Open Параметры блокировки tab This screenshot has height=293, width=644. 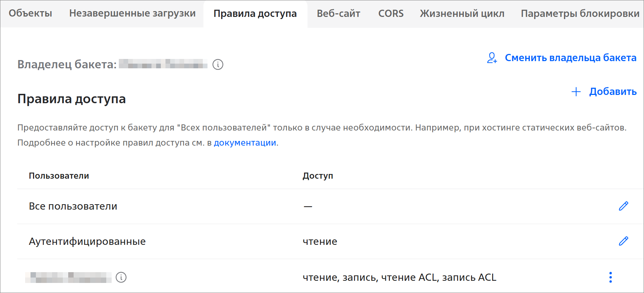tap(580, 14)
